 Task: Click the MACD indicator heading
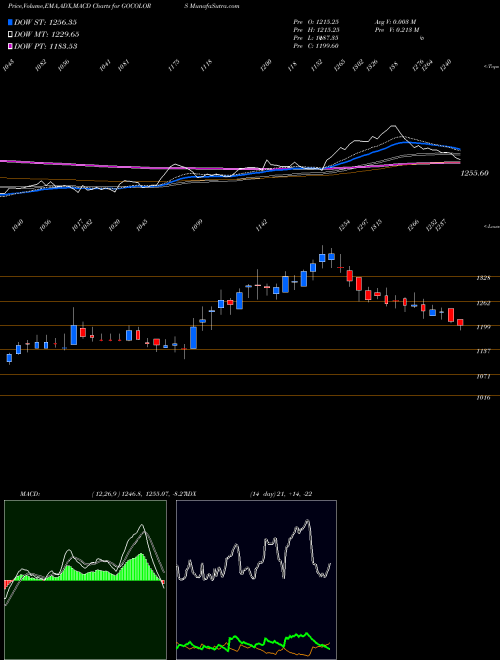29,494
